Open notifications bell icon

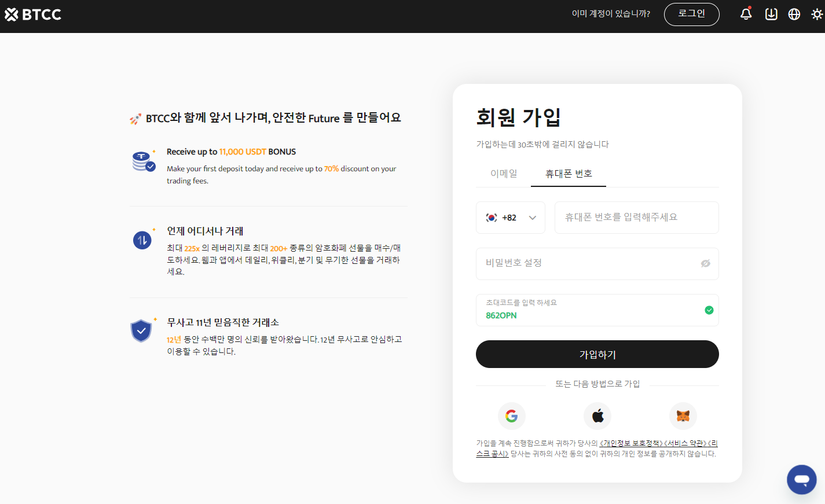746,14
